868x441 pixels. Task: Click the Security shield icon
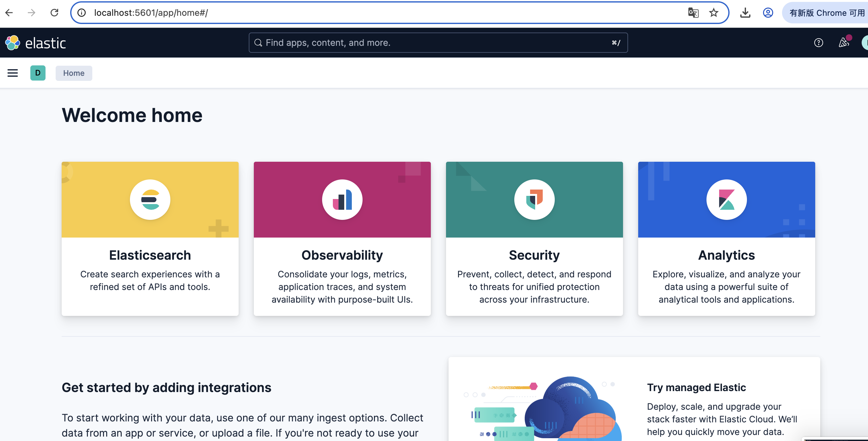point(535,200)
